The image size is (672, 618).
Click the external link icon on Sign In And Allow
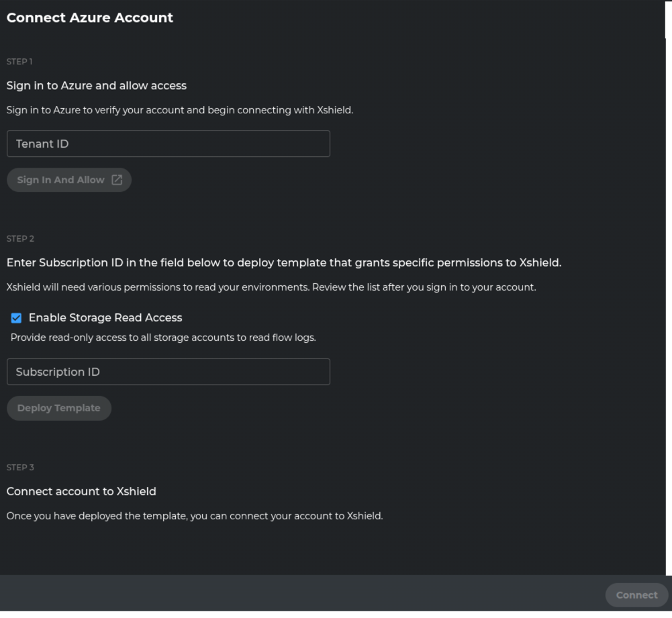click(x=117, y=179)
